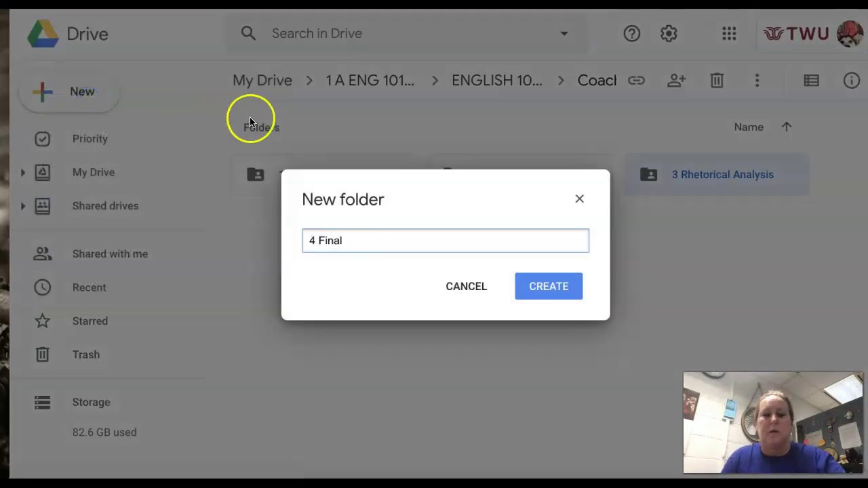Click the Trash bin sidebar icon

pos(42,354)
